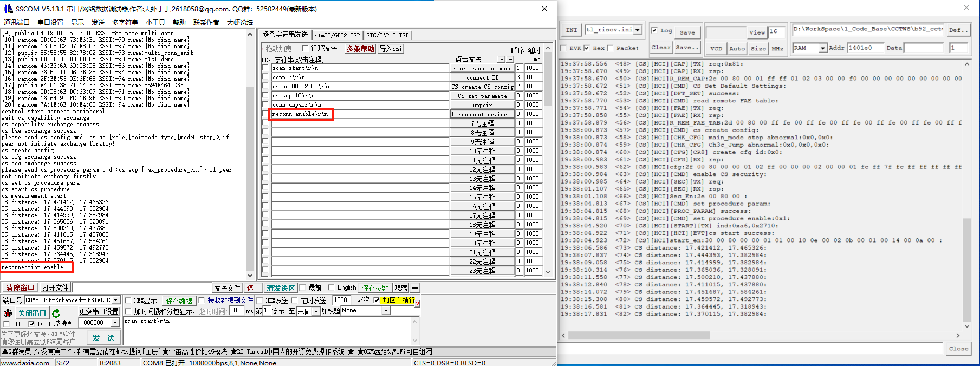Click the SSCOM app icon in title bar

click(x=8, y=9)
